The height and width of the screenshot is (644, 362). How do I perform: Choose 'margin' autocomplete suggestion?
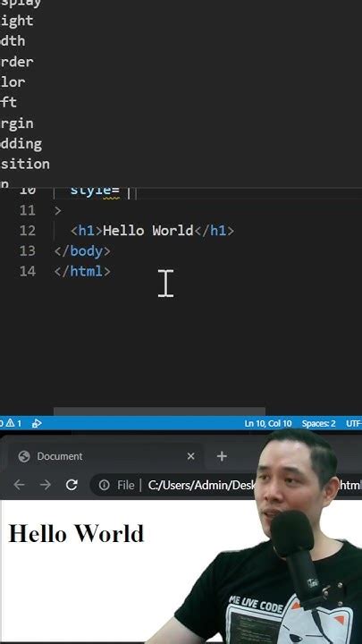[16, 123]
